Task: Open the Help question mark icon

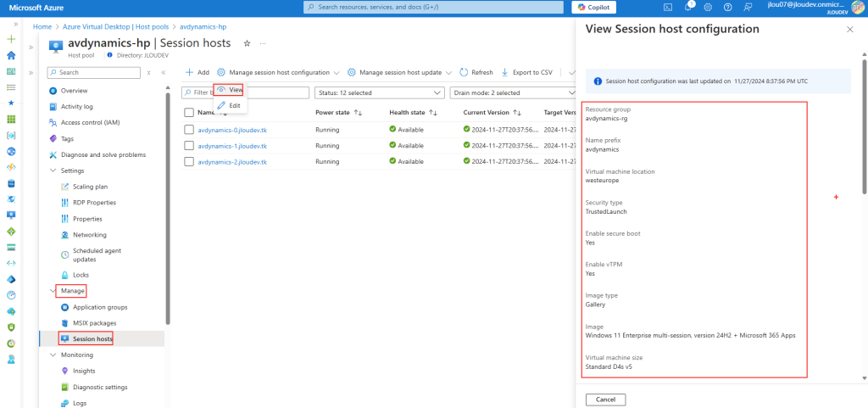Action: pos(727,7)
